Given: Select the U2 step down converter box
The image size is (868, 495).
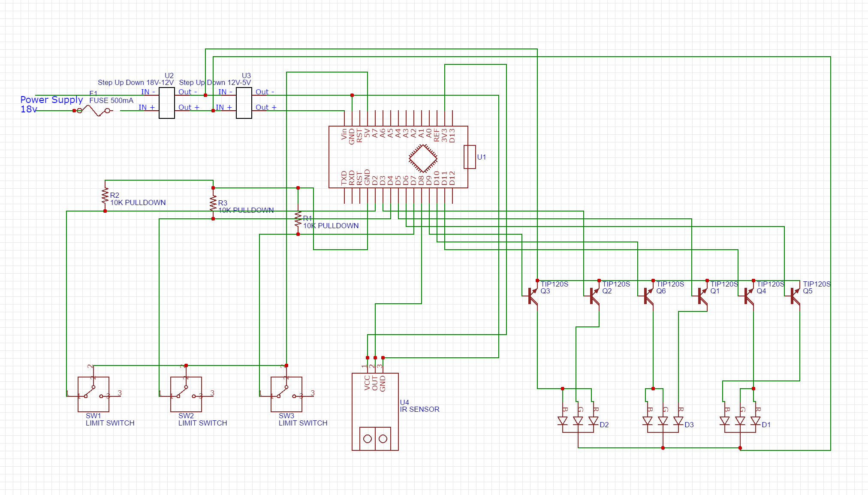Looking at the screenshot, I should 167,103.
